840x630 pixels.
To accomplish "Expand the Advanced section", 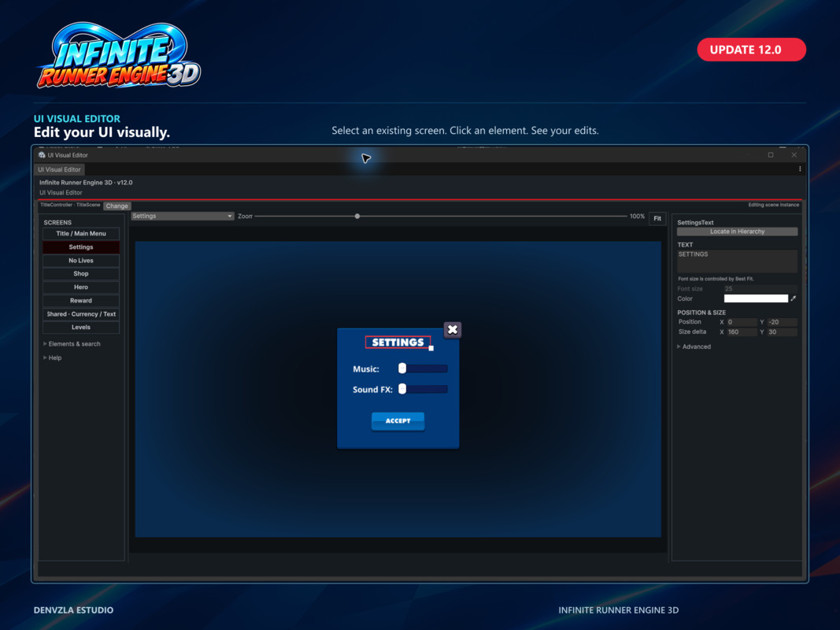I will [695, 346].
